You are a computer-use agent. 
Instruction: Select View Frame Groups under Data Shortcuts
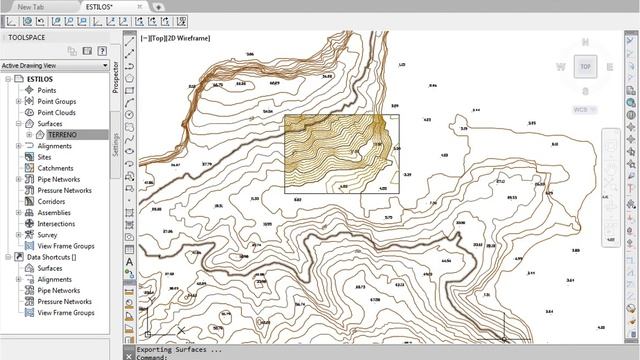(x=66, y=313)
